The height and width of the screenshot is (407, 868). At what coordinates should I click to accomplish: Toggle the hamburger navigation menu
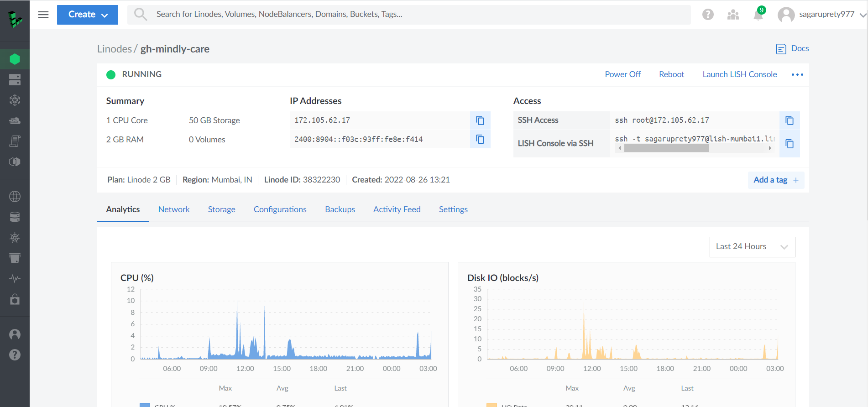[x=43, y=15]
